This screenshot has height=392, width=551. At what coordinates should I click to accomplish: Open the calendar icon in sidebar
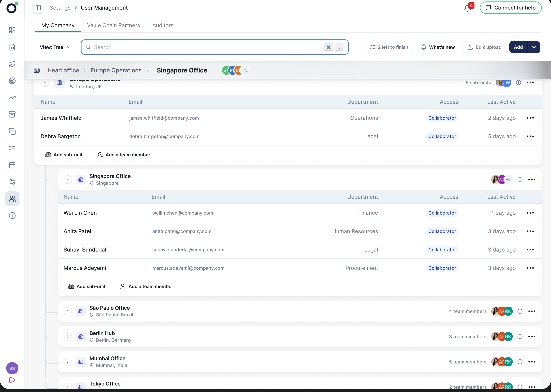click(x=12, y=165)
